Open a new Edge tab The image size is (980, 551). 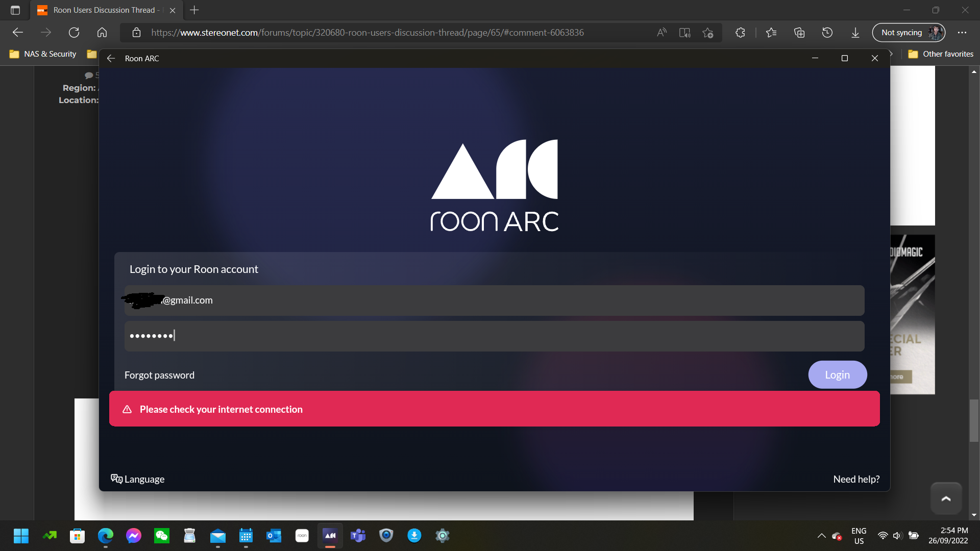pyautogui.click(x=194, y=10)
